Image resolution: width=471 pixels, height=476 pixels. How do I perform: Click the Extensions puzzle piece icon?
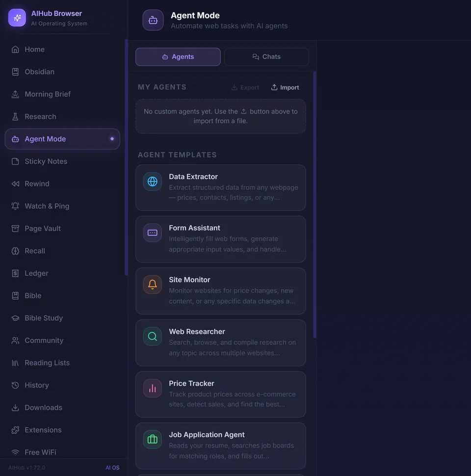coord(15,430)
